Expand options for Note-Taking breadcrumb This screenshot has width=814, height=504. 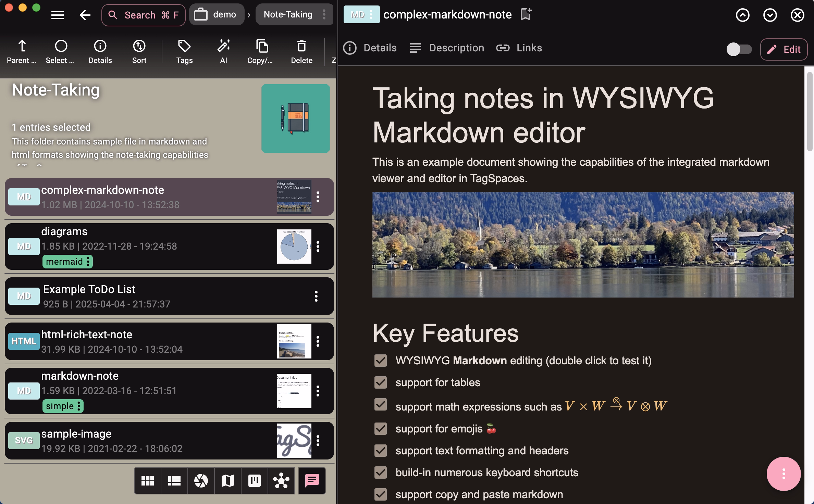[323, 14]
